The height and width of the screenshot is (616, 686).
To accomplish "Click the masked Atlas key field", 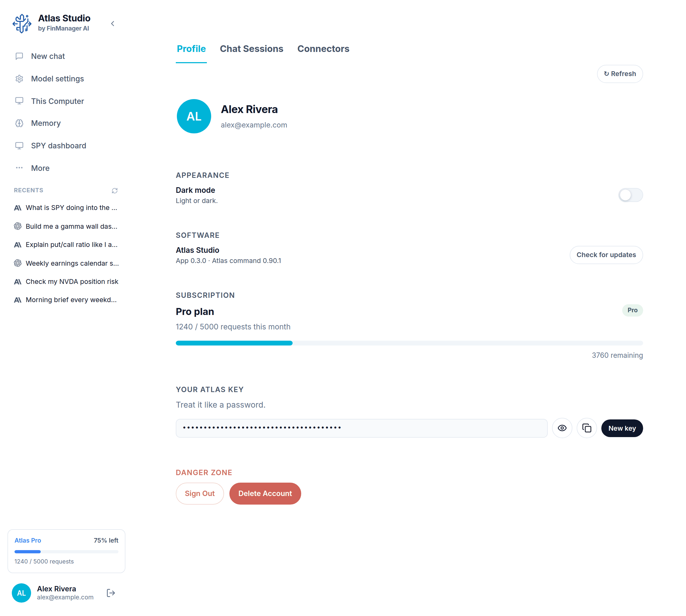I will (361, 428).
